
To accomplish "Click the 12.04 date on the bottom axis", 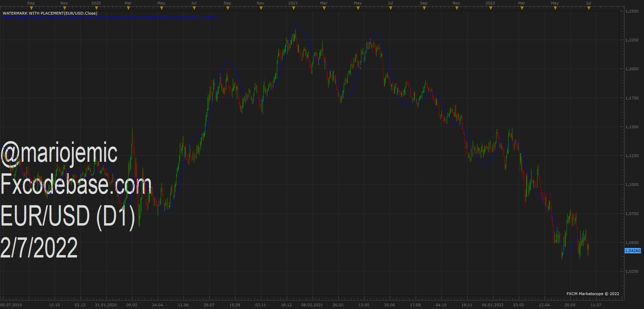I will tap(544, 305).
